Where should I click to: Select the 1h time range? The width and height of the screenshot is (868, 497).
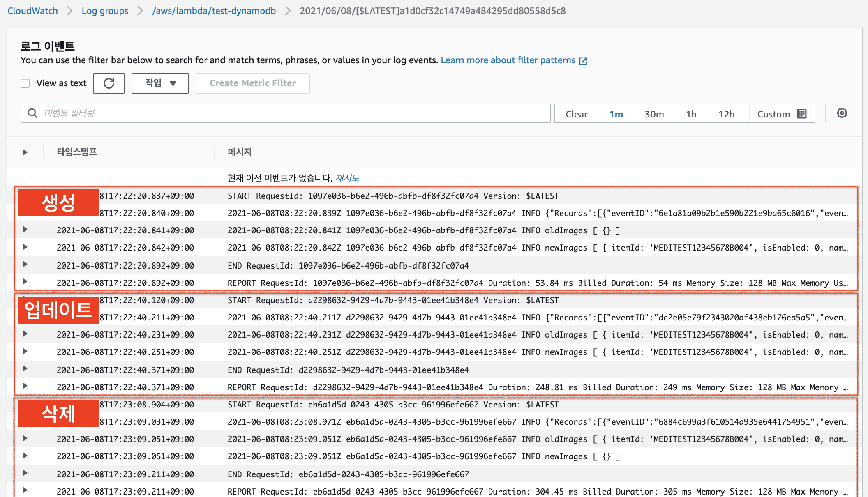click(691, 114)
